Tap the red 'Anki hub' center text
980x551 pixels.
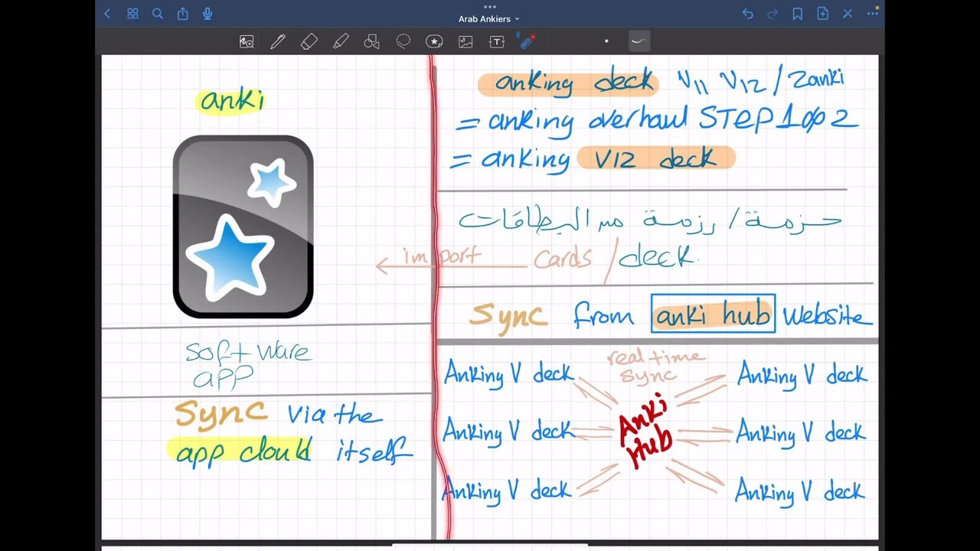pos(646,430)
